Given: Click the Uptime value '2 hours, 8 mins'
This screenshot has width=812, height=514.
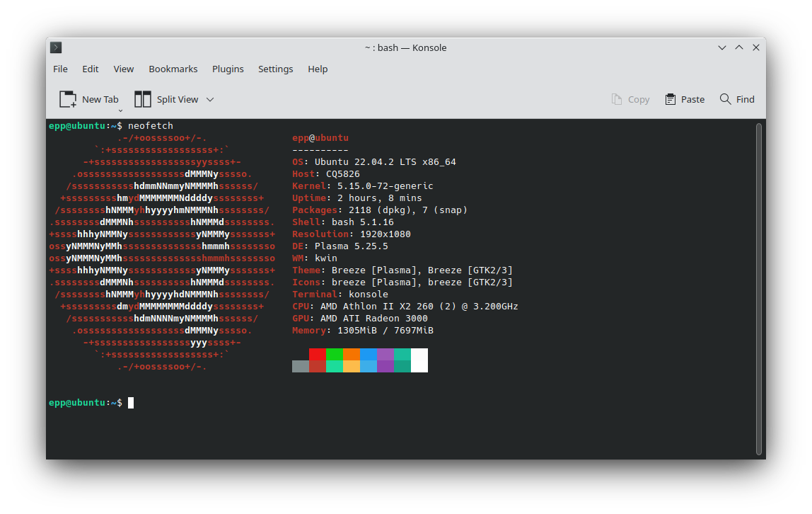Looking at the screenshot, I should [x=380, y=198].
